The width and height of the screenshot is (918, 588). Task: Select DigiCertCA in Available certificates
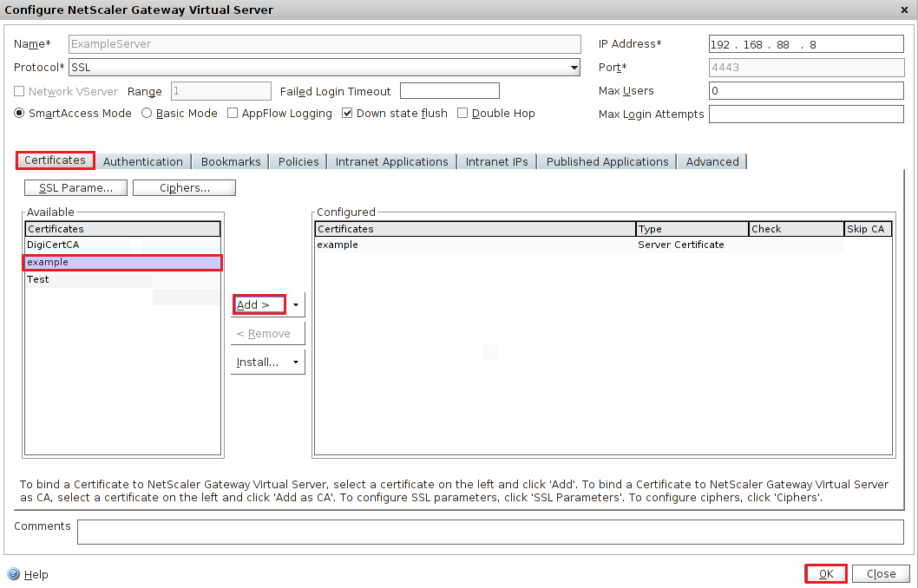point(53,245)
